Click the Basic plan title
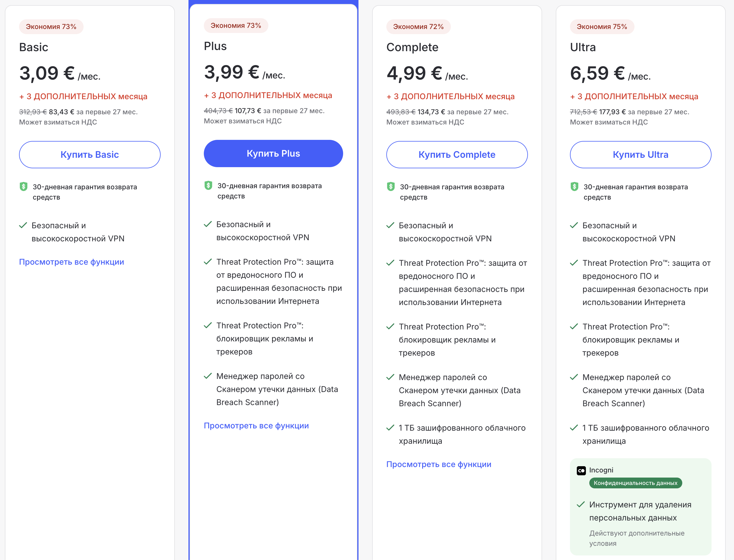The width and height of the screenshot is (734, 560). click(x=34, y=47)
